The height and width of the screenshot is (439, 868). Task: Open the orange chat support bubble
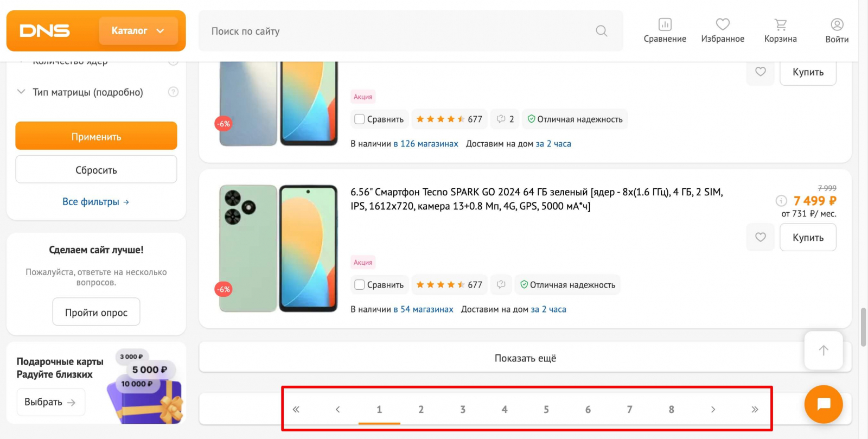pyautogui.click(x=824, y=404)
